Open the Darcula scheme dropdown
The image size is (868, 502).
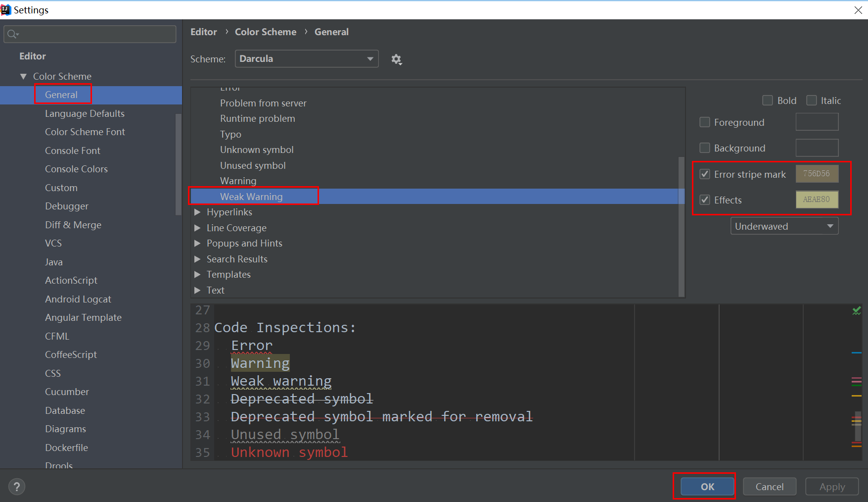(307, 58)
